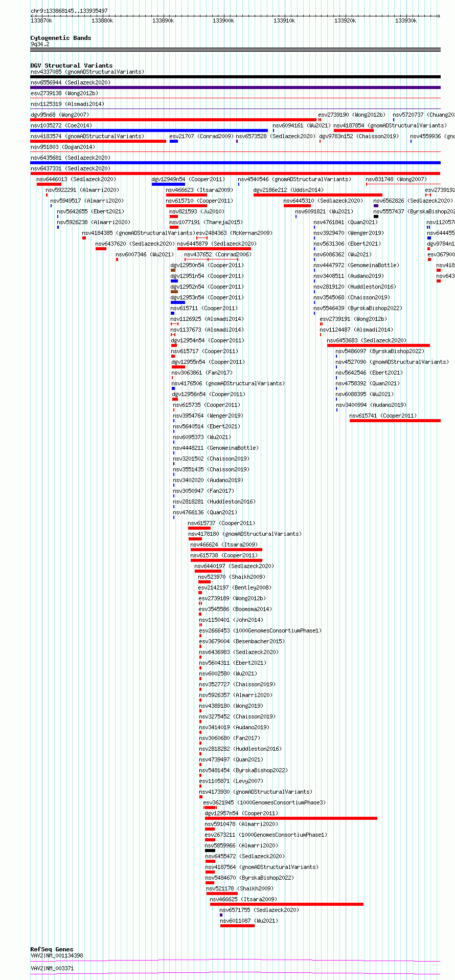Select nsv437652 (Conrad2006) variant label
This screenshot has width=455, height=980.
click(218, 254)
